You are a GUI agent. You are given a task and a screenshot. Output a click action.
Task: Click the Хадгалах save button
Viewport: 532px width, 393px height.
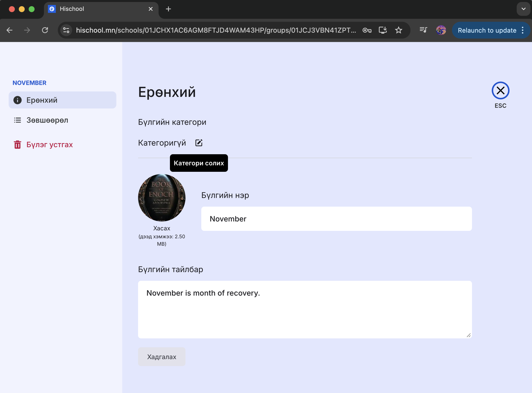162,357
